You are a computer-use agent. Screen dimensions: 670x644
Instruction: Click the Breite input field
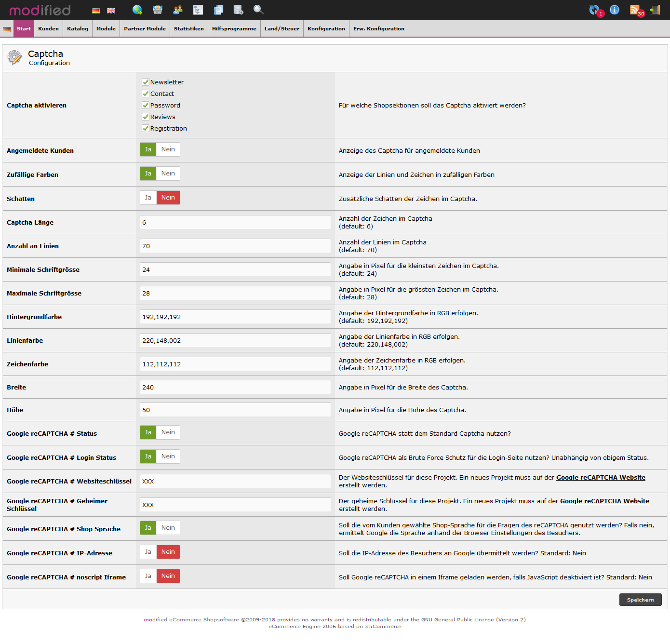pos(235,387)
